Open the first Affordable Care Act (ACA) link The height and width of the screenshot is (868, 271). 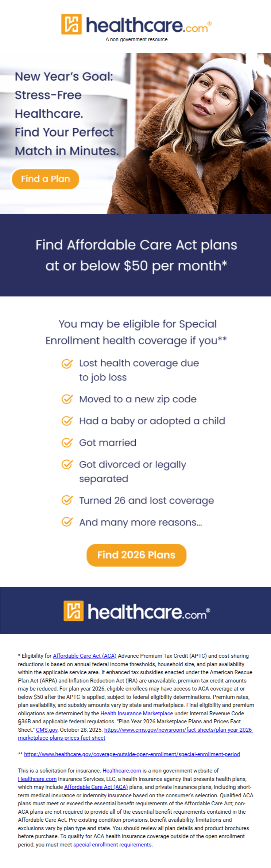coord(85,656)
